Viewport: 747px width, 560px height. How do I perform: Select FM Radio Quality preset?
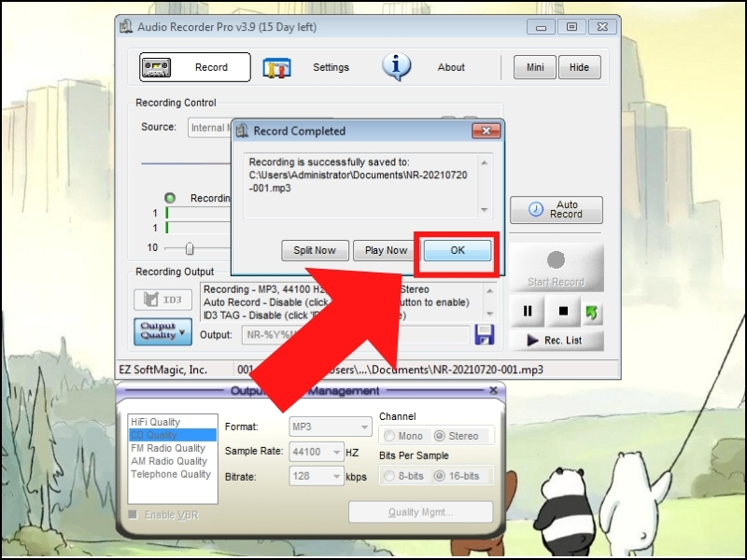pos(168,448)
